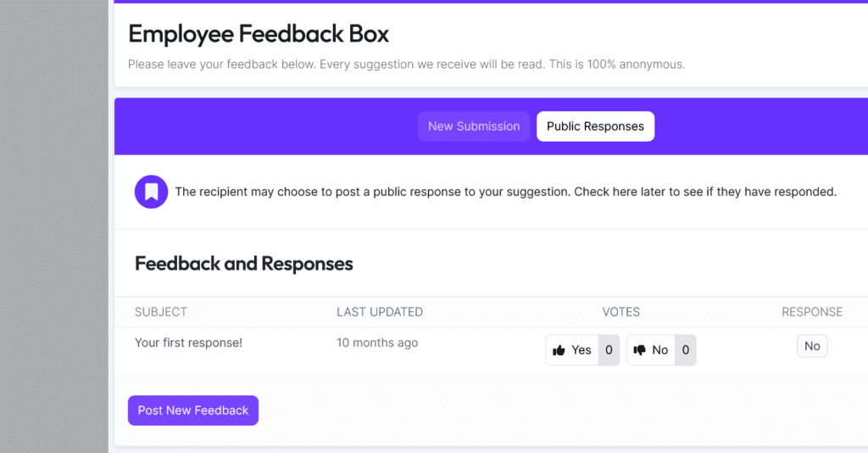
Task: Select the Public Responses tab
Action: point(595,126)
